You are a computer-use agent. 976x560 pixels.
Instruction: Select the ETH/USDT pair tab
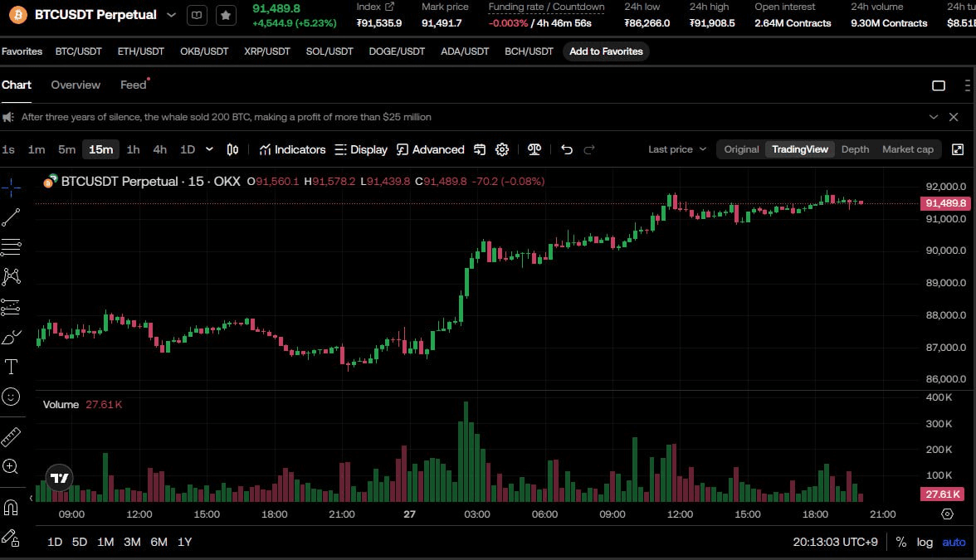[x=141, y=51]
